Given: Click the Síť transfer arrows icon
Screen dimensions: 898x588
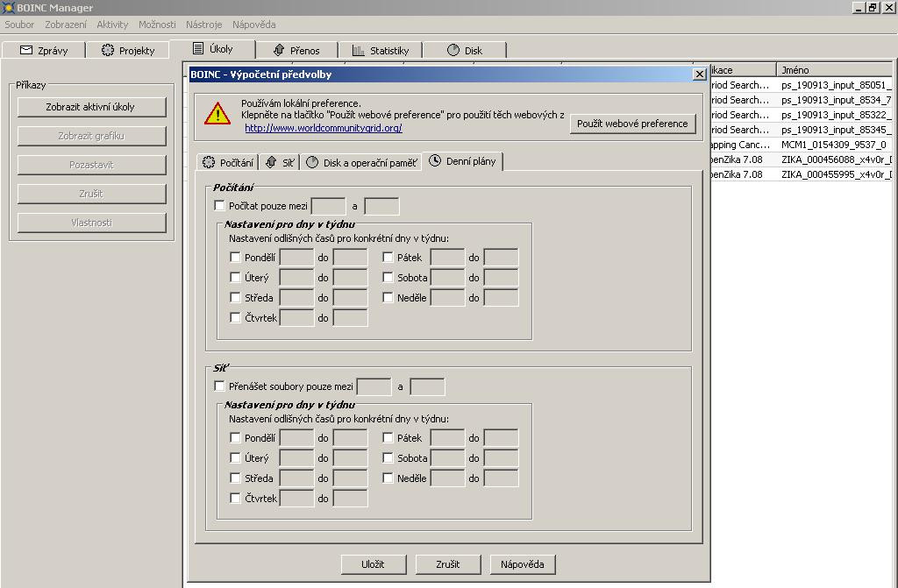Looking at the screenshot, I should click(x=272, y=163).
